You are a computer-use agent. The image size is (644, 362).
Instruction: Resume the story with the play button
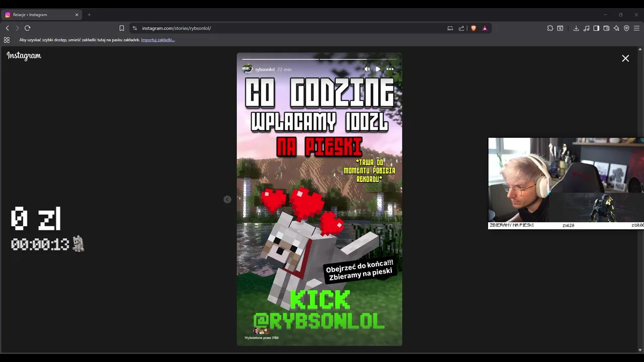pos(378,69)
